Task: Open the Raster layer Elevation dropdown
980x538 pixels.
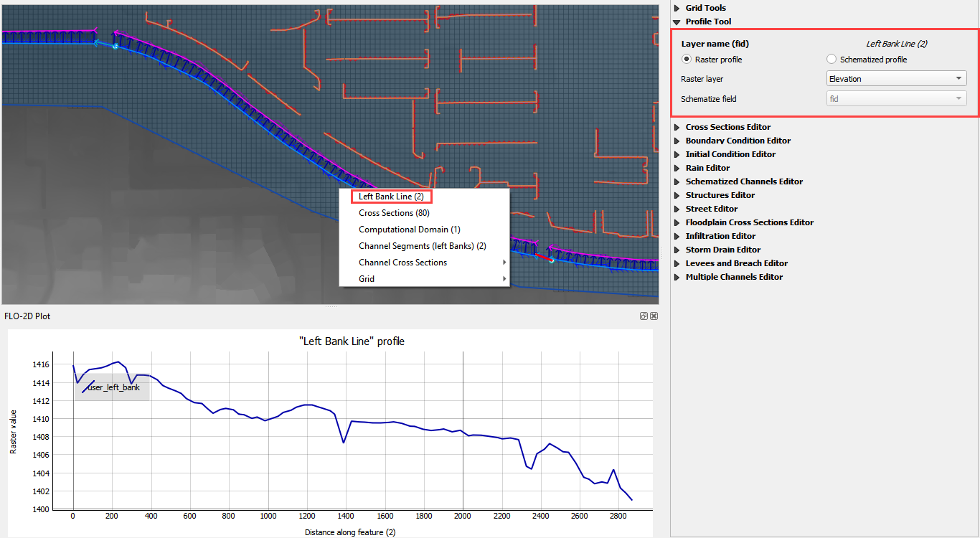Action: [x=896, y=79]
